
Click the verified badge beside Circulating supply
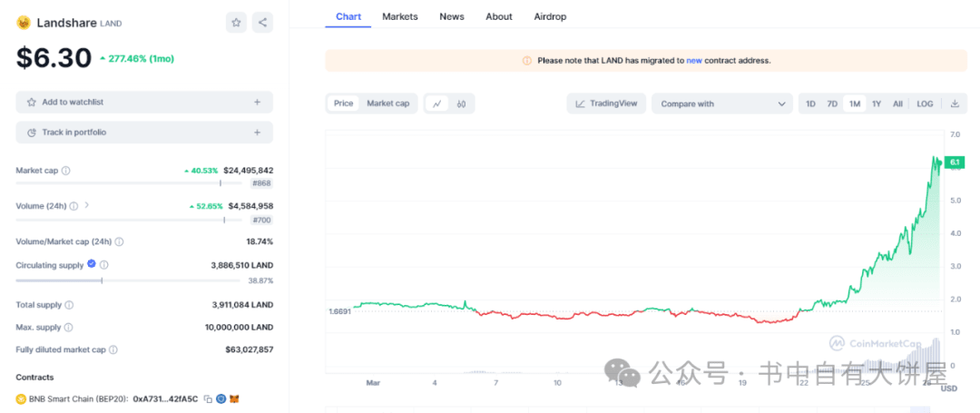(92, 264)
